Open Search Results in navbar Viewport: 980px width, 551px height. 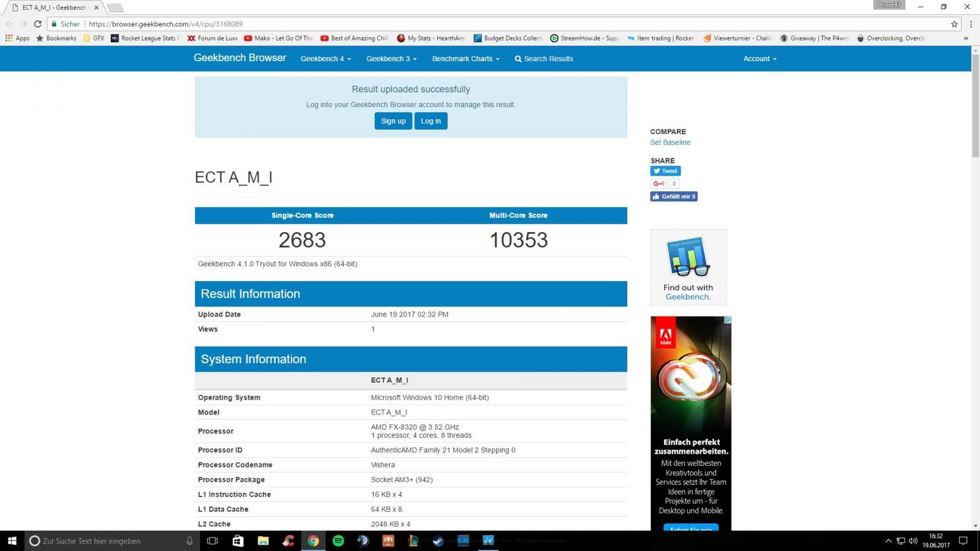pyautogui.click(x=544, y=59)
